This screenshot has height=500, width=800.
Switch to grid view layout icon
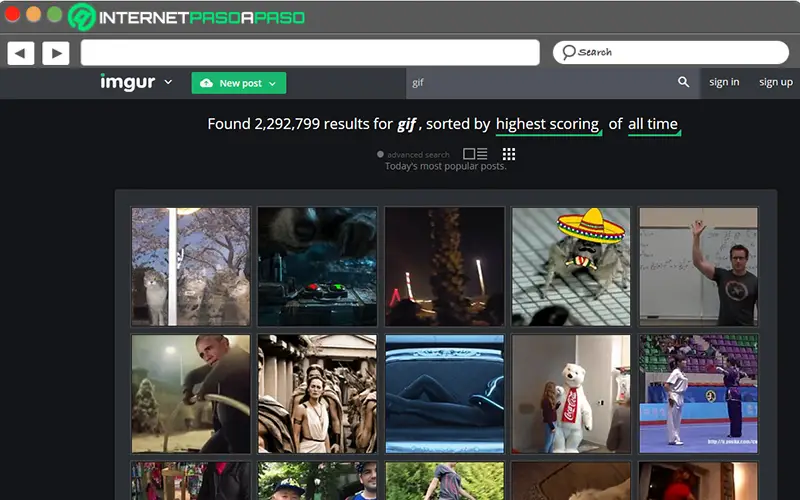pos(509,154)
